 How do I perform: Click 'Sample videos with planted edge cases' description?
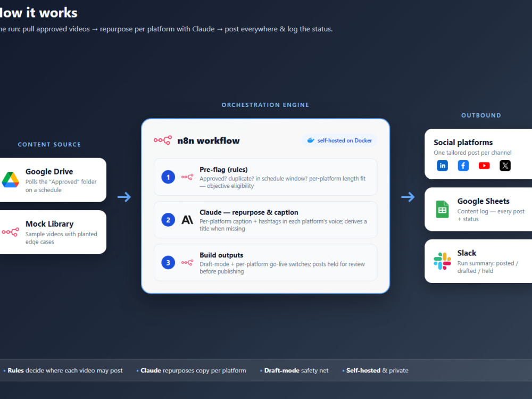tap(61, 238)
